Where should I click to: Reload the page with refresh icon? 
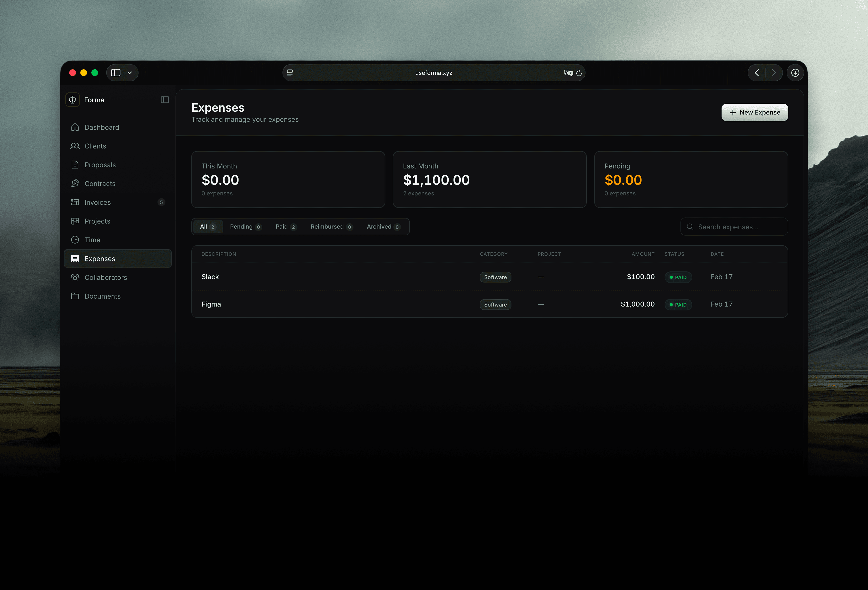tap(579, 73)
